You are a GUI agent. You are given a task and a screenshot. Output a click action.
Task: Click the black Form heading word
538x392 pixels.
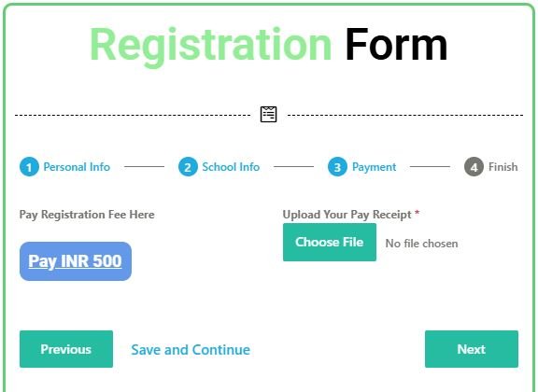point(396,45)
